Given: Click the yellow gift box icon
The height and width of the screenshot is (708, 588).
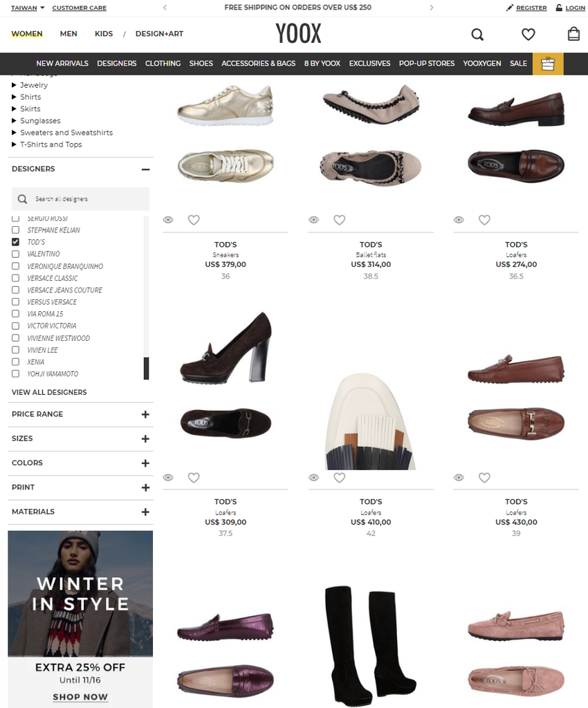Looking at the screenshot, I should (548, 64).
